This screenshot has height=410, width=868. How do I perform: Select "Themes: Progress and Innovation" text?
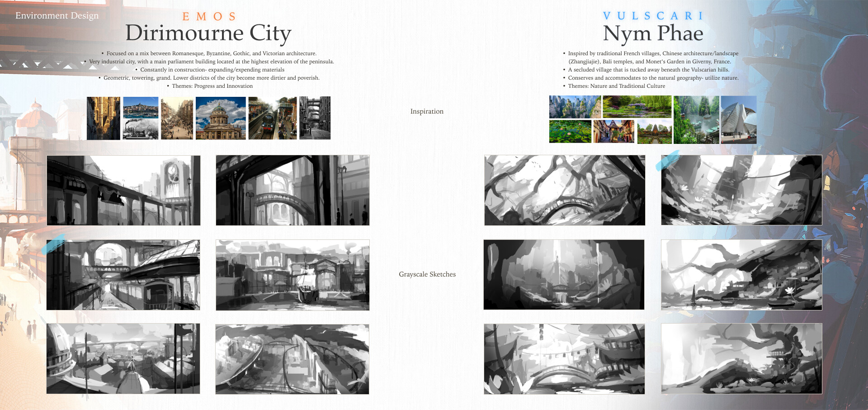[x=210, y=86]
